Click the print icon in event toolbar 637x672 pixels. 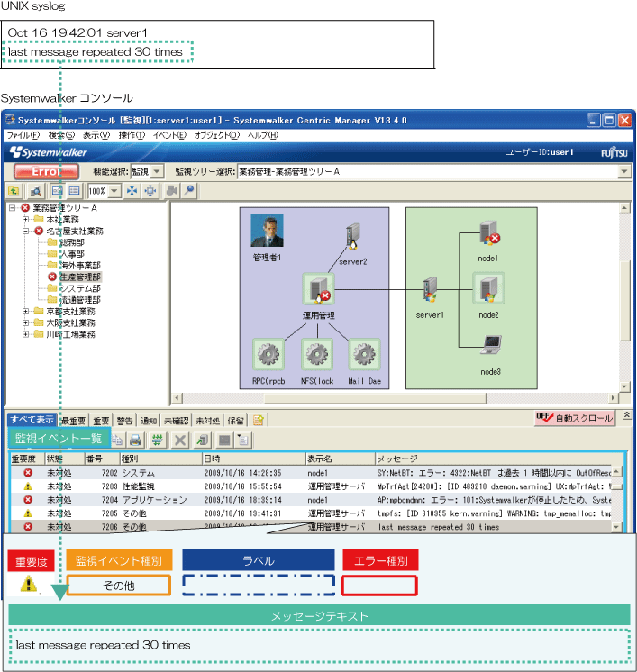coord(135,440)
